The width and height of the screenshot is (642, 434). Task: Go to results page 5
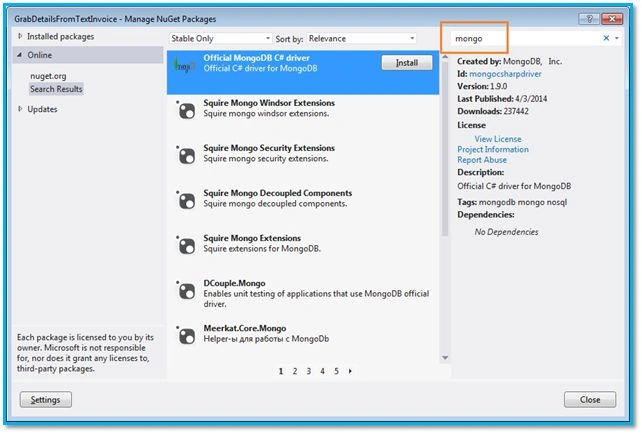[336, 371]
